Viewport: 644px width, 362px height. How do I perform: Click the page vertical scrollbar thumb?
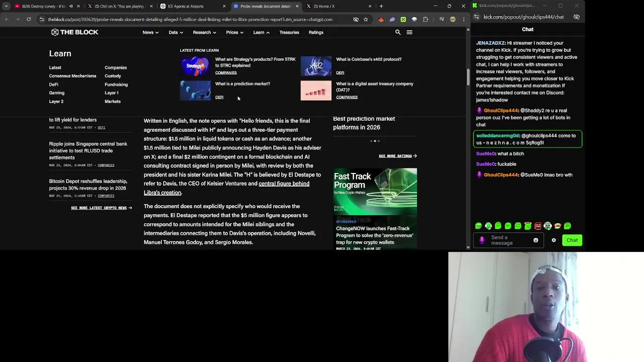pos(468,76)
